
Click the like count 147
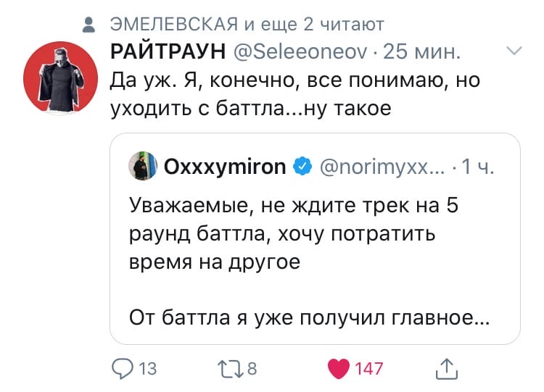coord(369,369)
